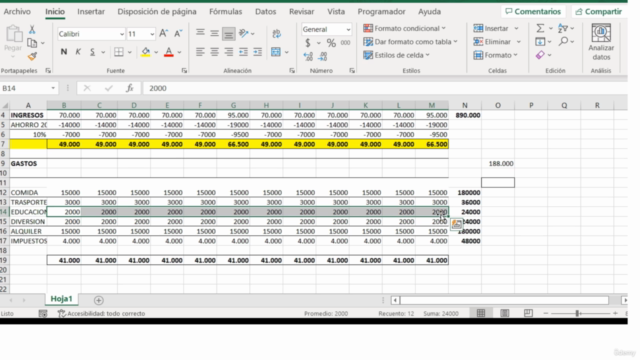Align text right in cell

click(229, 52)
